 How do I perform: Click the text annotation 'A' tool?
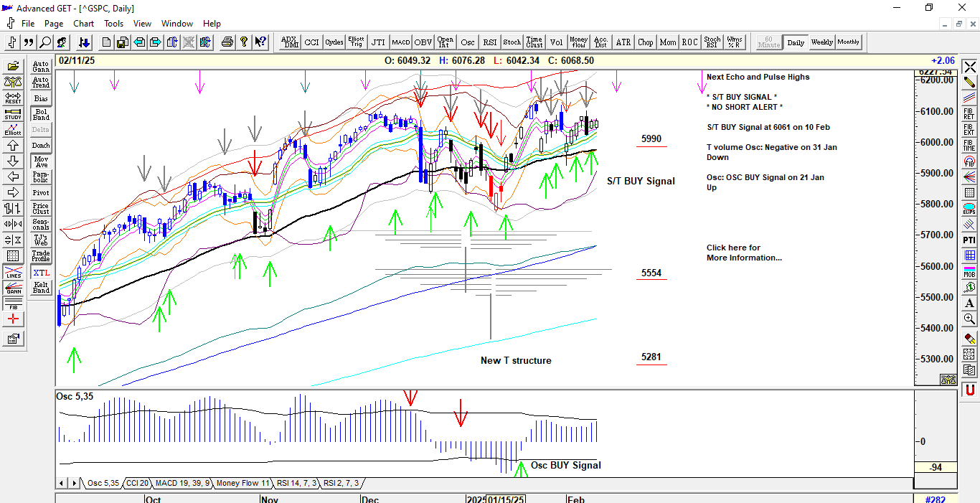click(969, 304)
